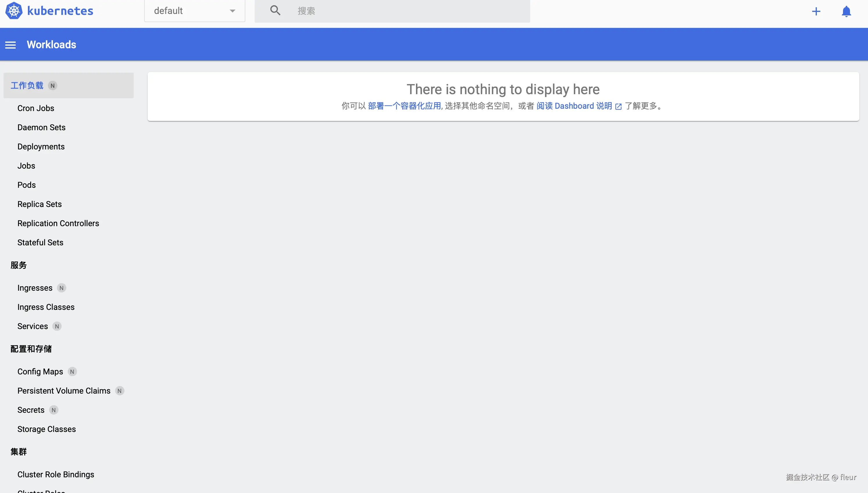Toggle the hamburger sidebar menu
868x493 pixels.
[10, 45]
